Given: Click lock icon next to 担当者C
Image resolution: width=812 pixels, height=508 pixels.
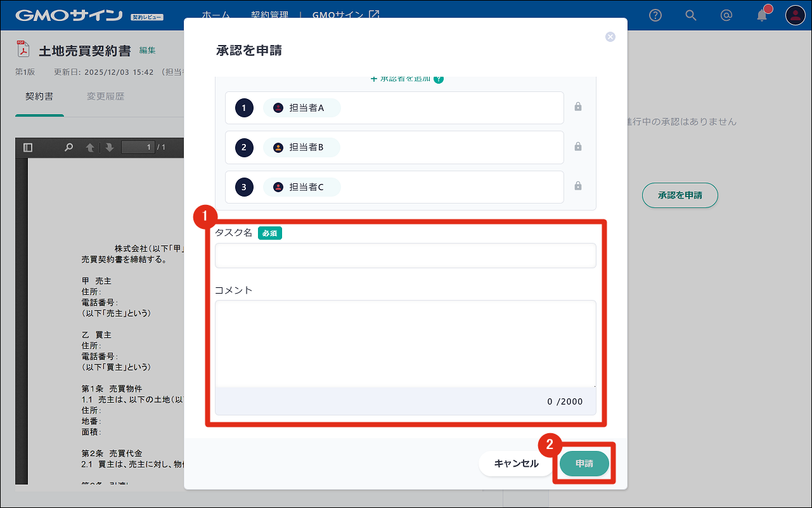Looking at the screenshot, I should [578, 186].
